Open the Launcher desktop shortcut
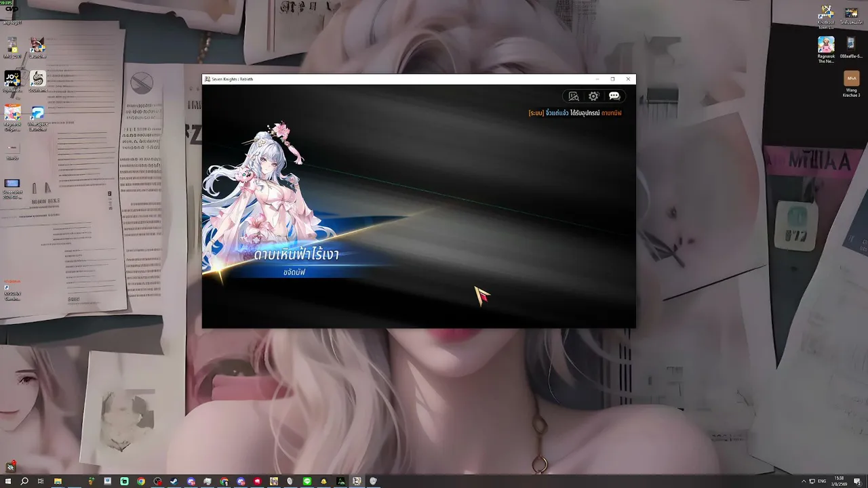The width and height of the screenshot is (868, 488). click(37, 47)
